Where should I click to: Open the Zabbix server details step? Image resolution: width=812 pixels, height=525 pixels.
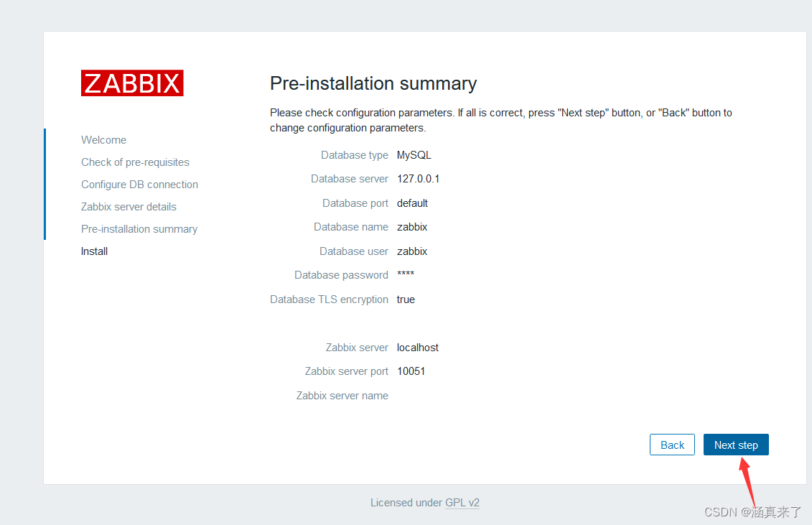point(129,206)
